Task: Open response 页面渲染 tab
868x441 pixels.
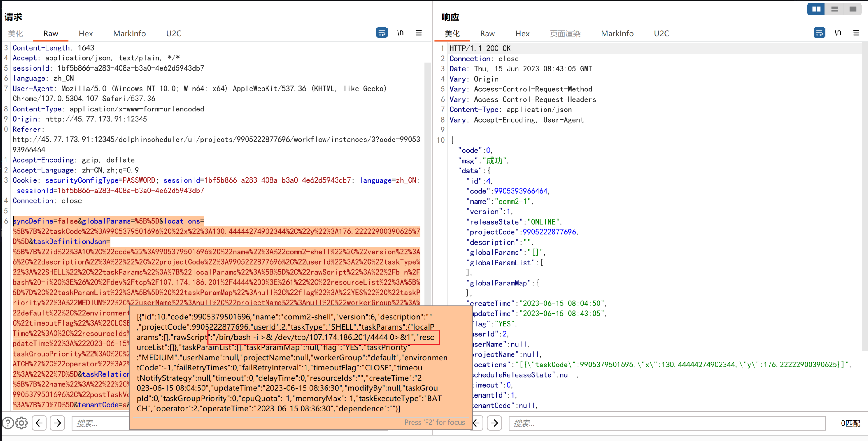Action: coord(565,33)
